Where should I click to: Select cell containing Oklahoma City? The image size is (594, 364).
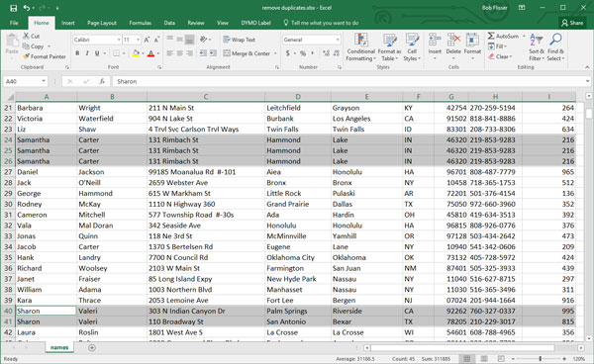point(298,257)
